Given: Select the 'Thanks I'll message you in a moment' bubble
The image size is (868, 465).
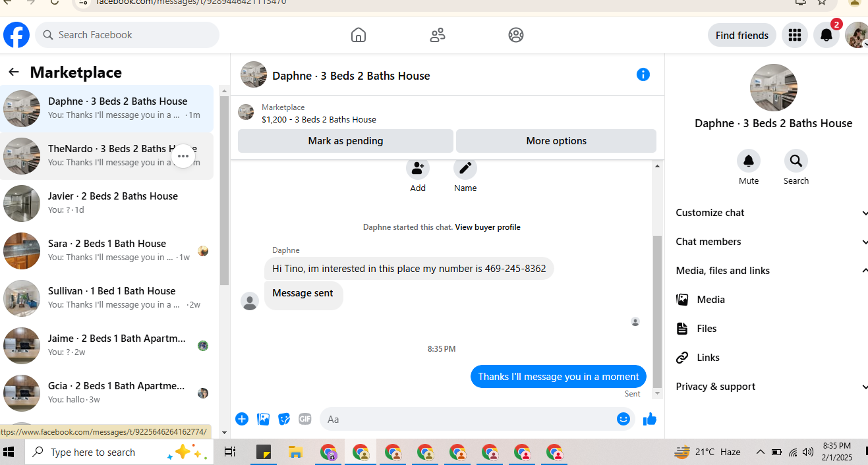Looking at the screenshot, I should point(558,377).
